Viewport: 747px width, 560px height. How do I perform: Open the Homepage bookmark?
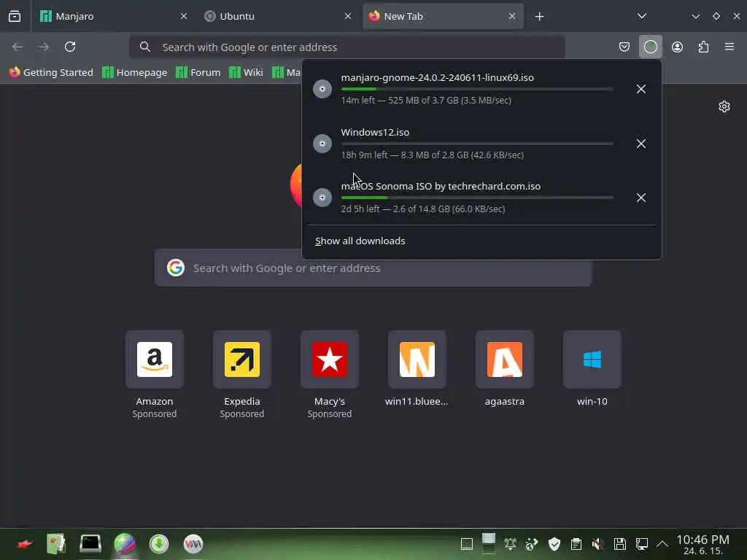[x=135, y=72]
